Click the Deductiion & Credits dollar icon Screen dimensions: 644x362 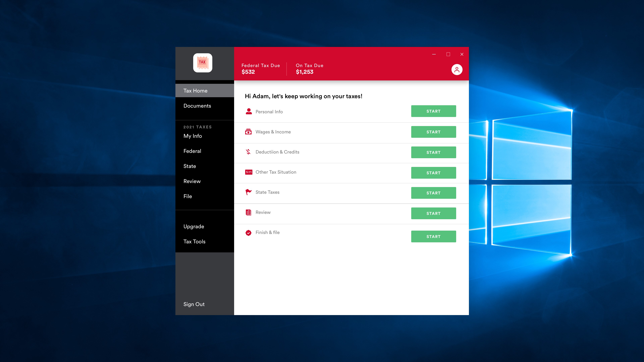click(248, 152)
